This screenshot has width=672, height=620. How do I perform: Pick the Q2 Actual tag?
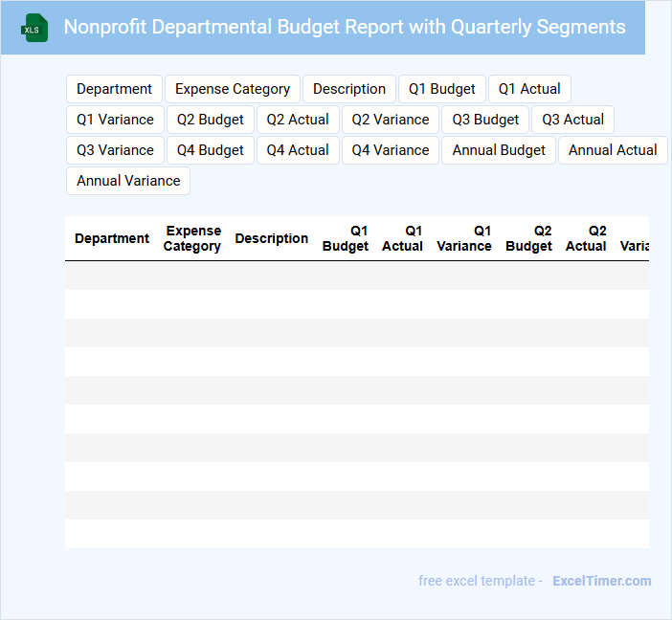[298, 120]
